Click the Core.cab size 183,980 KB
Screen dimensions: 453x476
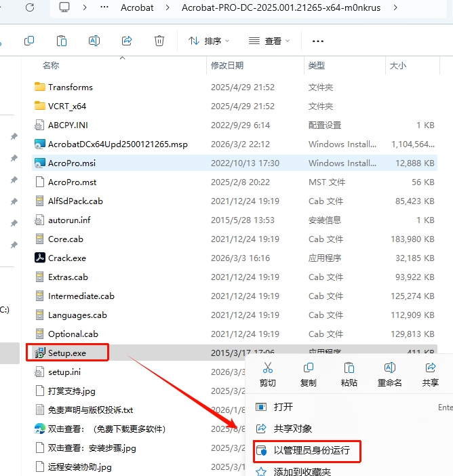tap(412, 239)
